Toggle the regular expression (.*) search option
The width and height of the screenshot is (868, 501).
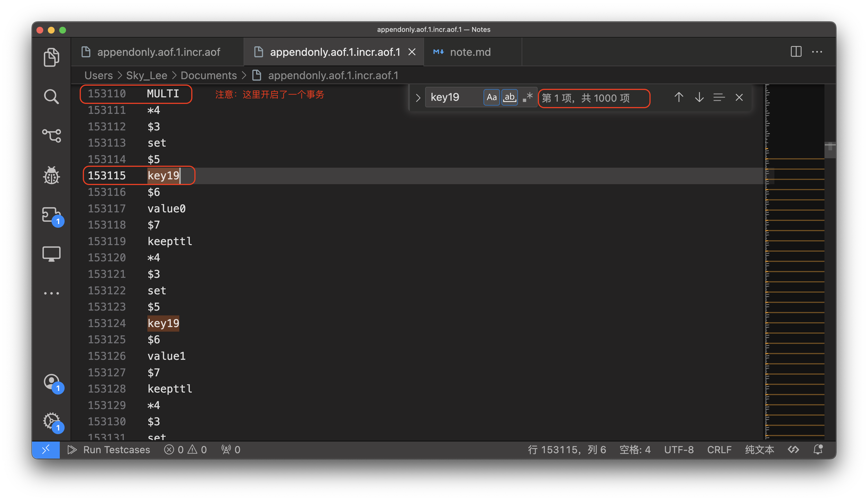tap(528, 97)
